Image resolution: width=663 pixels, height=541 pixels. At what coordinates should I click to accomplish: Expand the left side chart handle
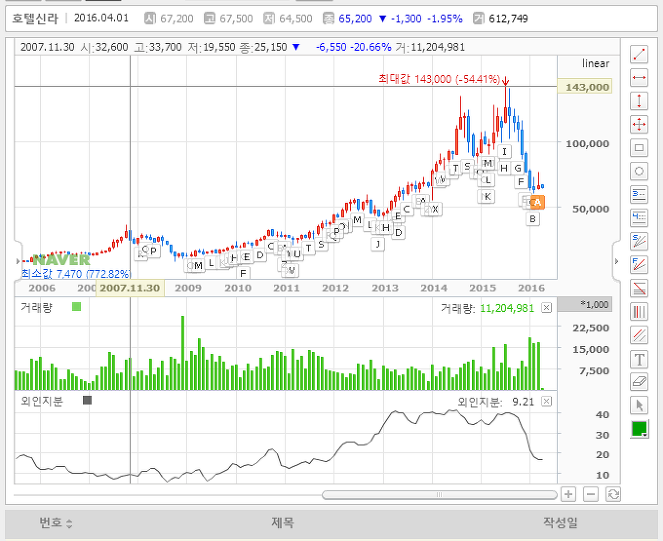[18, 261]
